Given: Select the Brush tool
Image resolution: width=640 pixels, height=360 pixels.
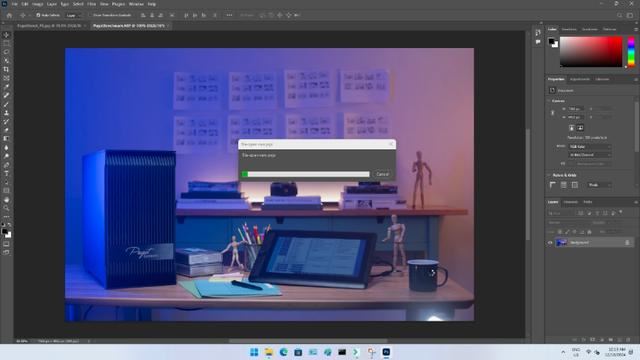Looking at the screenshot, I should [x=6, y=104].
